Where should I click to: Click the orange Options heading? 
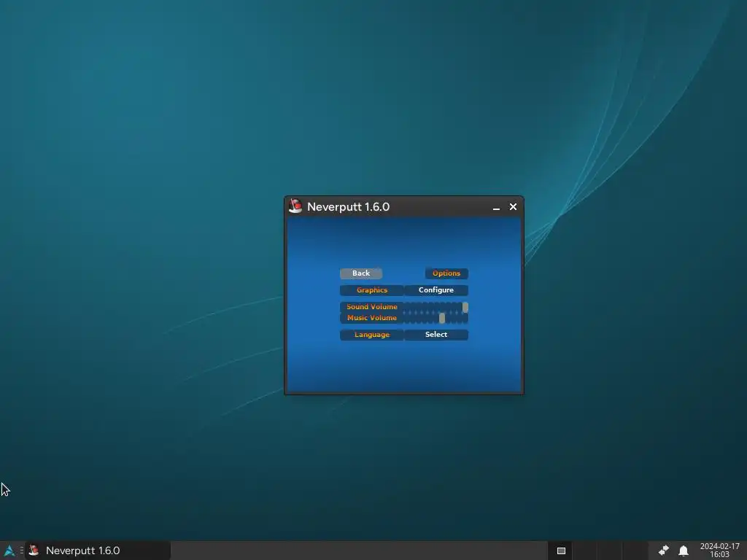tap(446, 273)
